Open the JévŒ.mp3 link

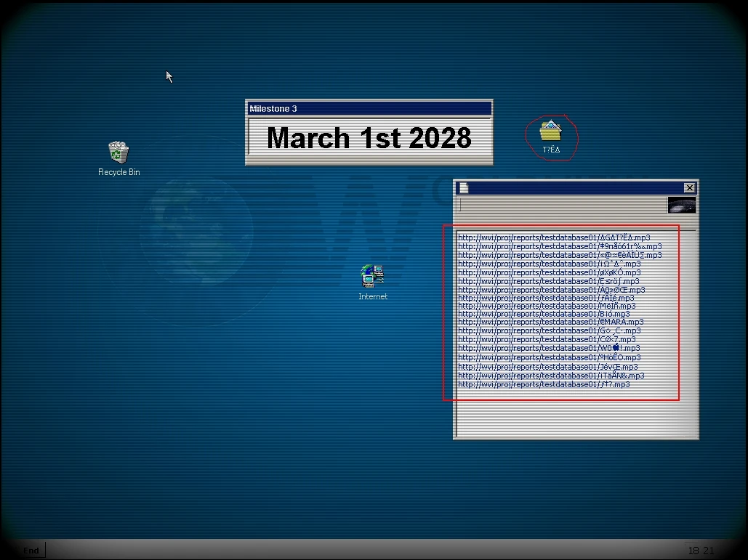(x=548, y=367)
